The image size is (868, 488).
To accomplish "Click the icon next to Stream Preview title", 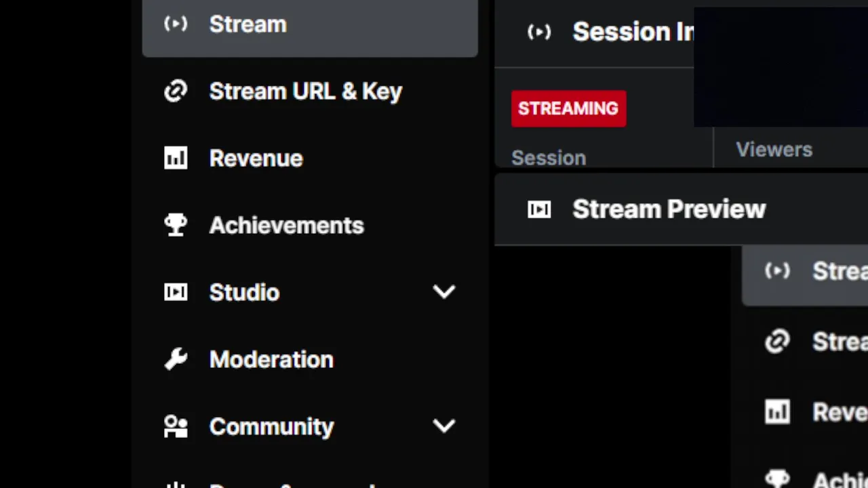I will tap(539, 209).
